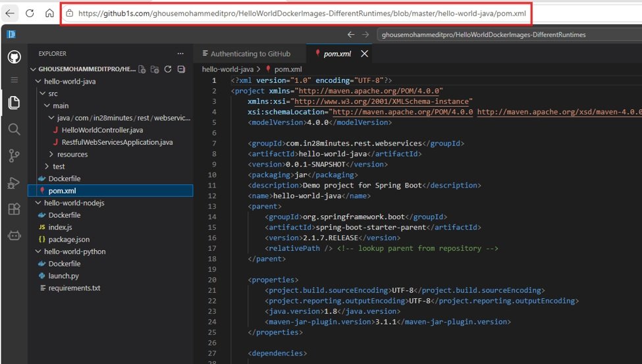642x364 pixels.
Task: Click the Demo project for Spring Boot description
Action: [362, 185]
